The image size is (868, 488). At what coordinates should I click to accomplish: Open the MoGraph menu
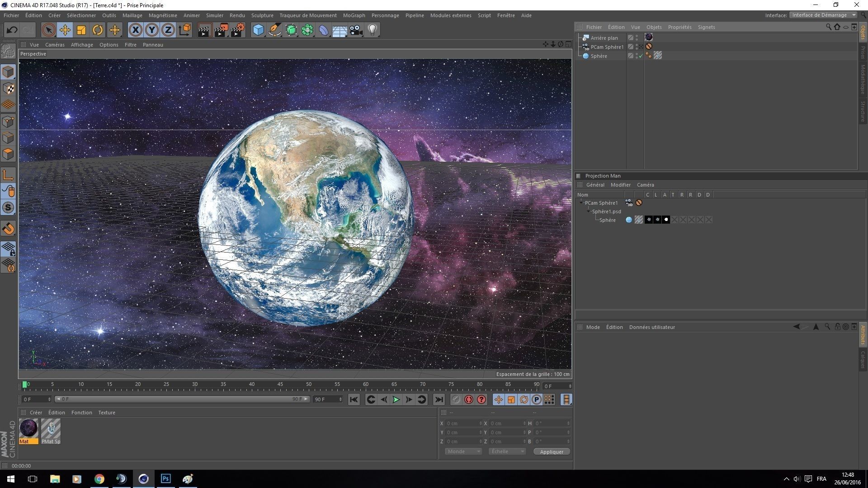pos(354,15)
